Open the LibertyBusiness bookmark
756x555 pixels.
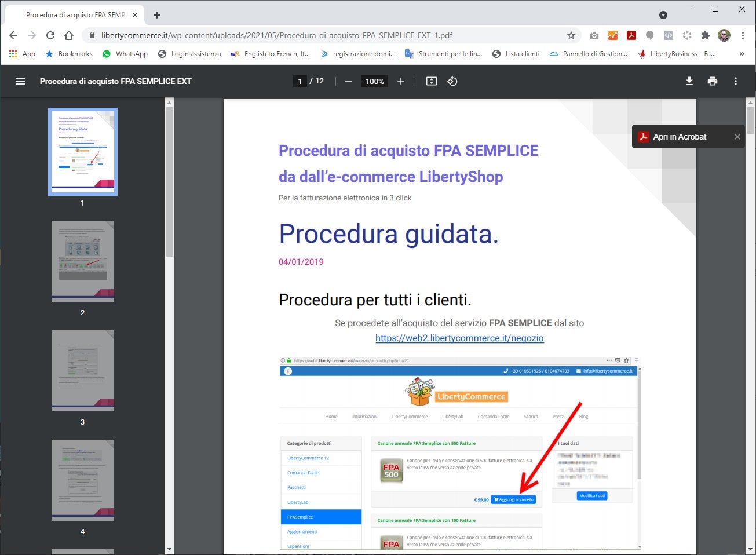coord(677,54)
